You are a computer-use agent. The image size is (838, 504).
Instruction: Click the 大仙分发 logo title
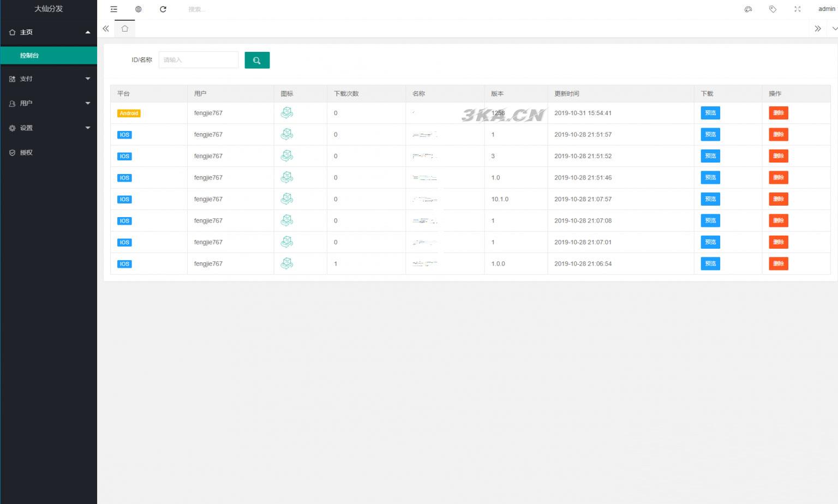click(49, 9)
